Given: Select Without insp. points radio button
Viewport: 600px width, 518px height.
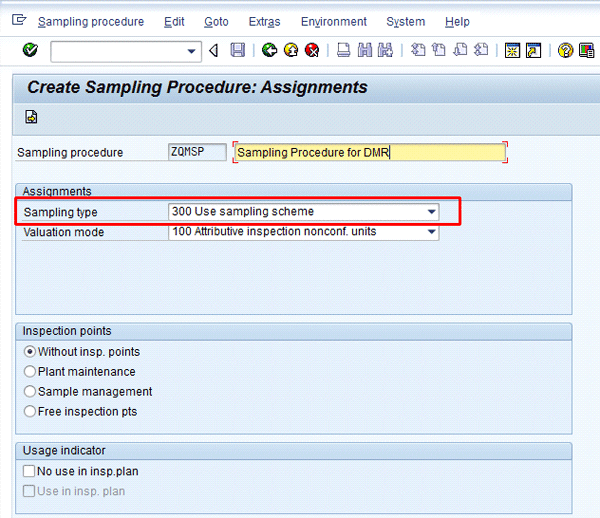Looking at the screenshot, I should (30, 352).
